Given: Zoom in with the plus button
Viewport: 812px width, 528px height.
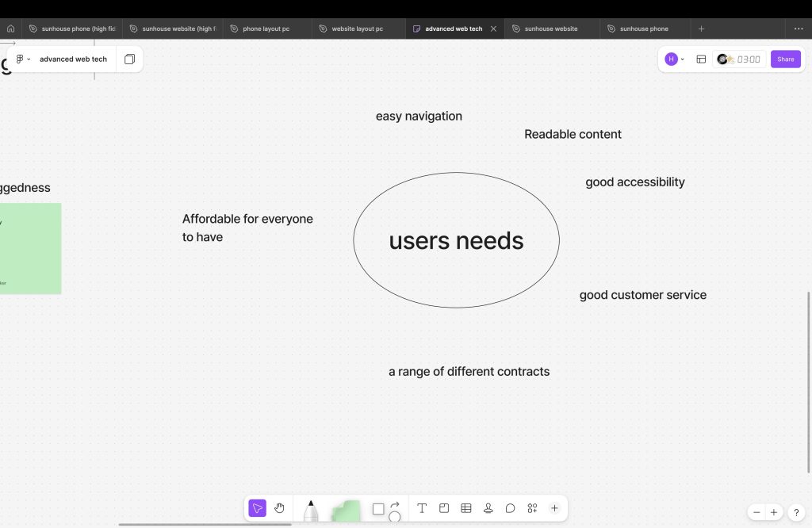Looking at the screenshot, I should coord(774,512).
